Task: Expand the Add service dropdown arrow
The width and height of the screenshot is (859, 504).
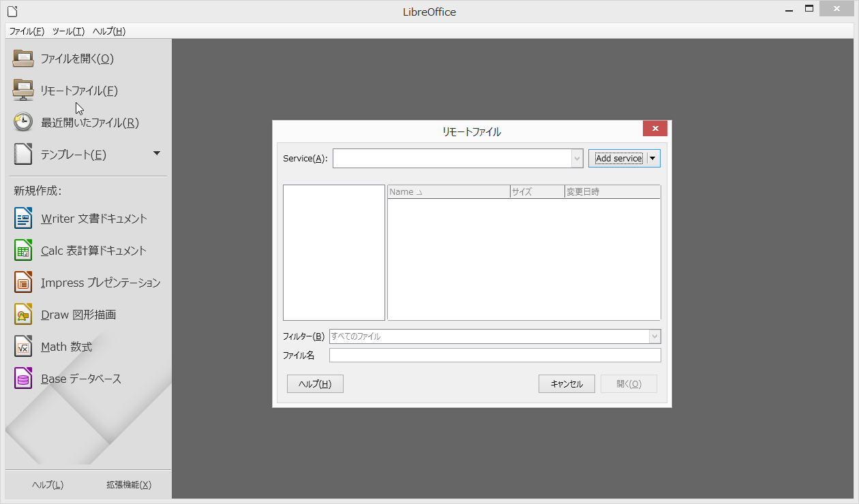Action: click(653, 158)
